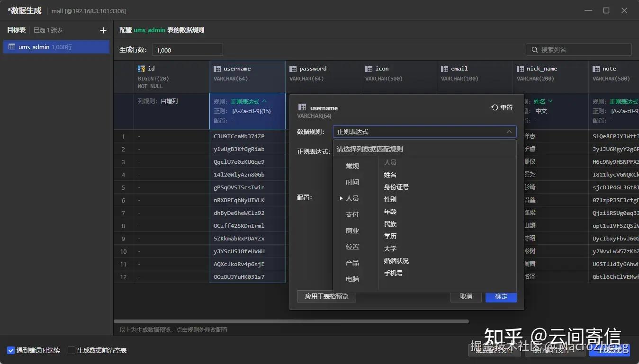The width and height of the screenshot is (639, 364).
Task: Click the reset (重置) icon in username popup
Action: pos(495,107)
